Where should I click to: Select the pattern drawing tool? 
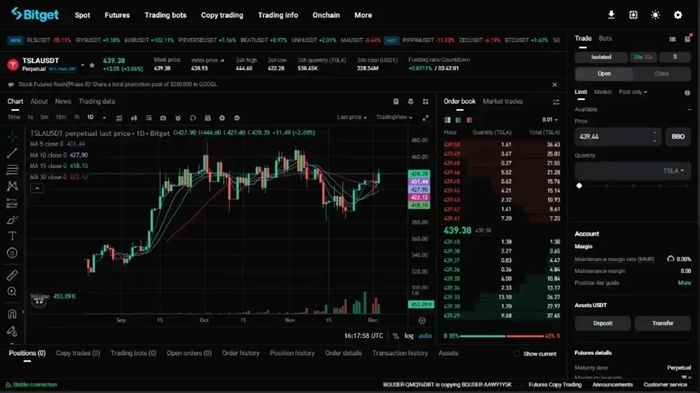pos(12,186)
